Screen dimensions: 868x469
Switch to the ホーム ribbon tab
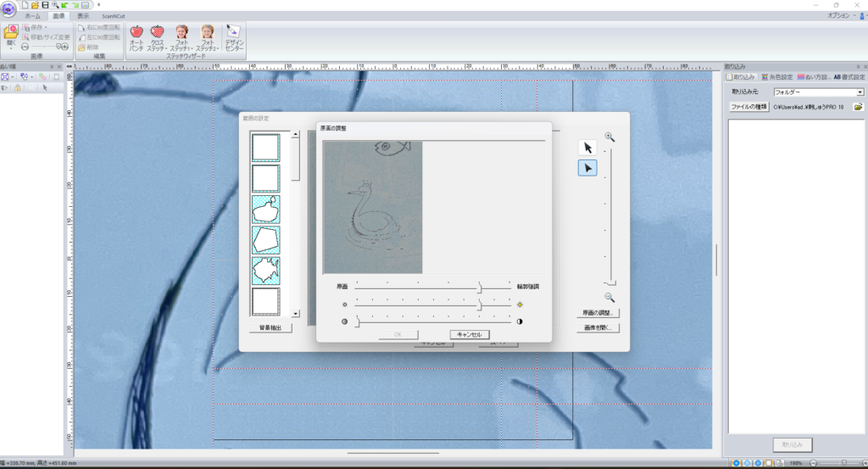pos(32,15)
